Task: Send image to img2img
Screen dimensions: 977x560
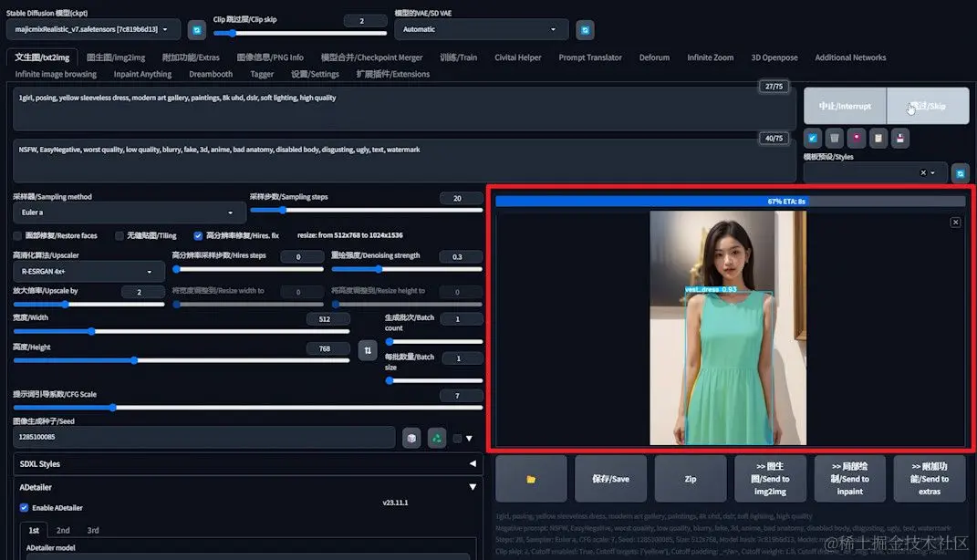Action: (x=770, y=479)
